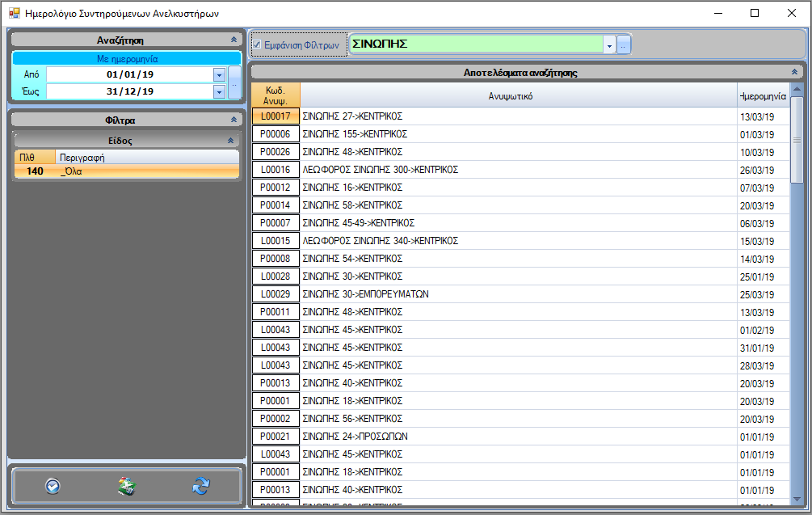The height and width of the screenshot is (515, 812).
Task: Click the app icon in title bar
Action: pos(14,13)
